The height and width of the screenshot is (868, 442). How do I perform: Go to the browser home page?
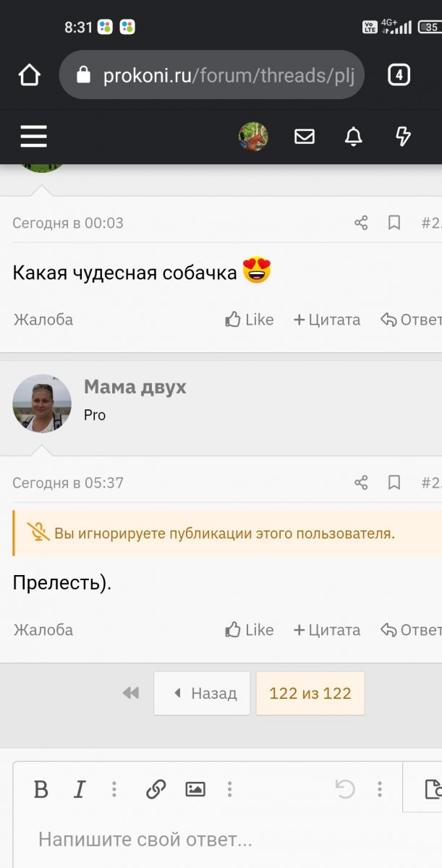(30, 75)
